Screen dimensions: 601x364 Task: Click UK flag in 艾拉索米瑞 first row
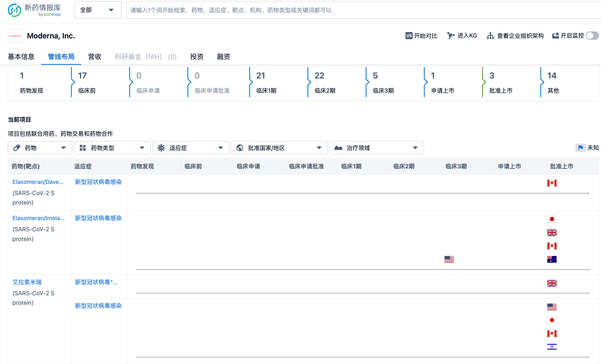pyautogui.click(x=552, y=283)
